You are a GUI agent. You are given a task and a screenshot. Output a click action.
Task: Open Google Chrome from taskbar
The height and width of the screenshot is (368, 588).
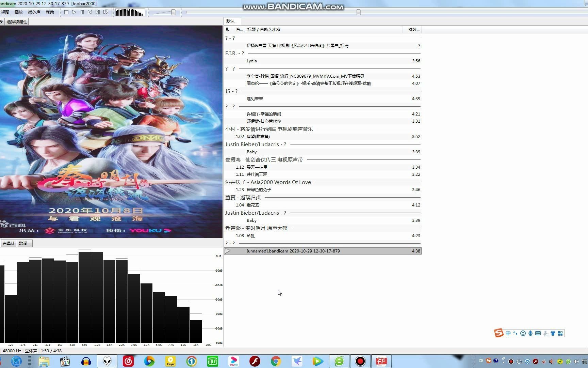coord(276,361)
